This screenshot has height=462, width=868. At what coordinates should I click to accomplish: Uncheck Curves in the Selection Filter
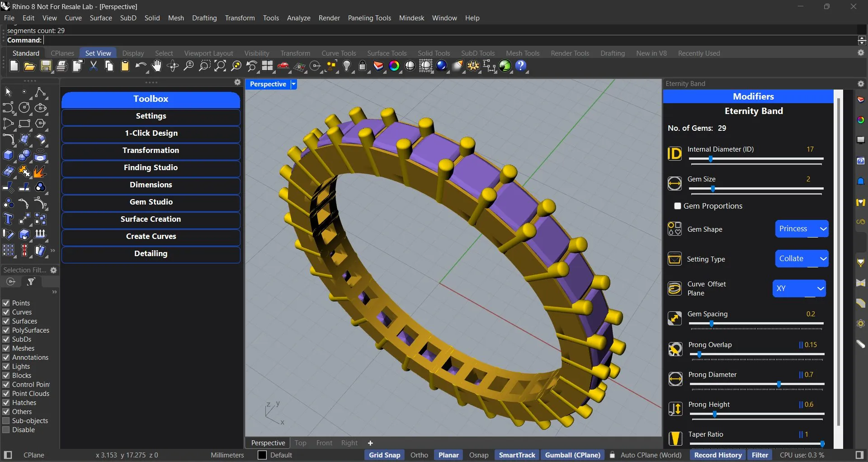[x=6, y=312]
